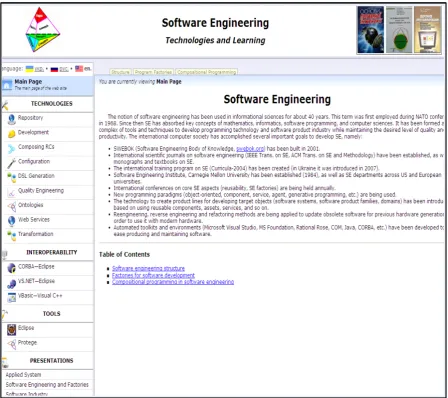
Task: Click the Main Page home icon
Action: click(7, 85)
